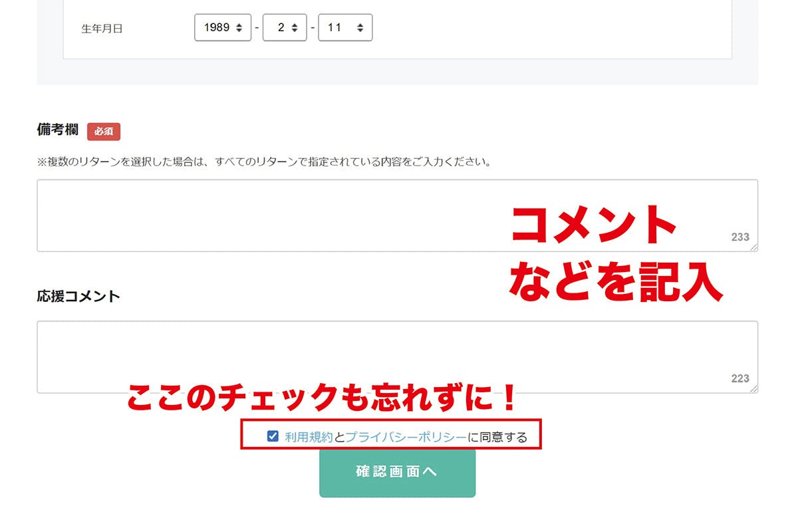798x532 pixels.
Task: Grab the 応援コメント text area resize handle
Action: pos(754,390)
